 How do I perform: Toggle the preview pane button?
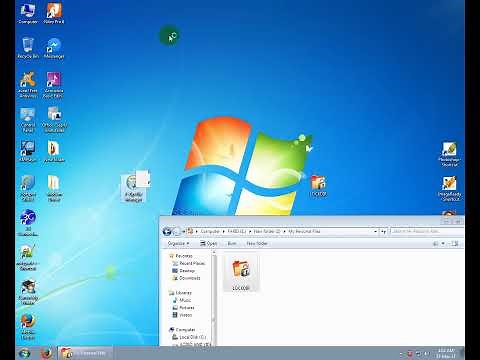click(456, 244)
